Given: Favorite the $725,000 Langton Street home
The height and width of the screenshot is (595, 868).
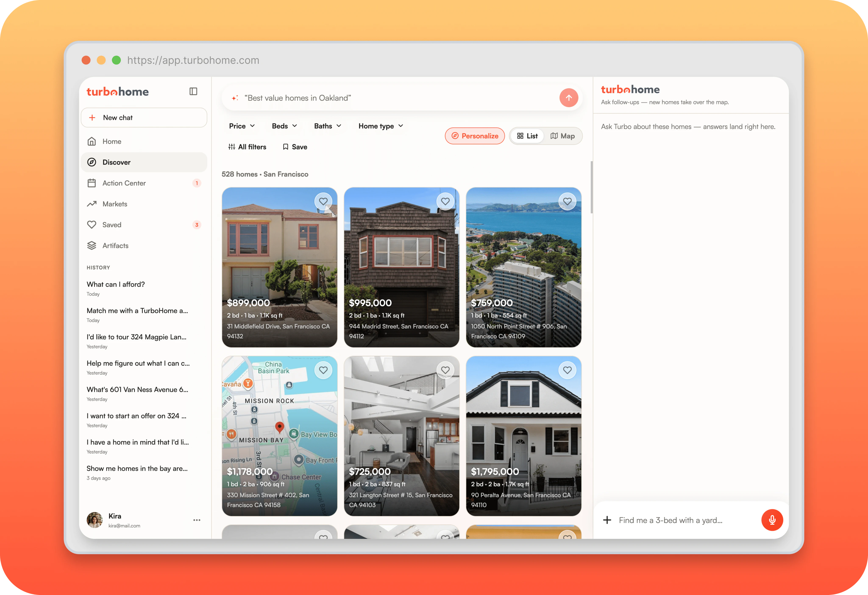Looking at the screenshot, I should click(x=445, y=370).
